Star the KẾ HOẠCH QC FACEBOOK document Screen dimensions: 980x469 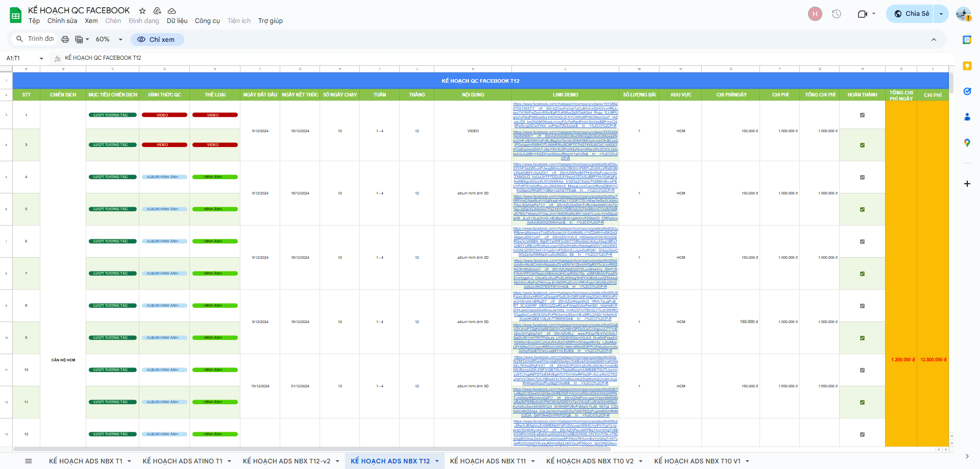142,11
